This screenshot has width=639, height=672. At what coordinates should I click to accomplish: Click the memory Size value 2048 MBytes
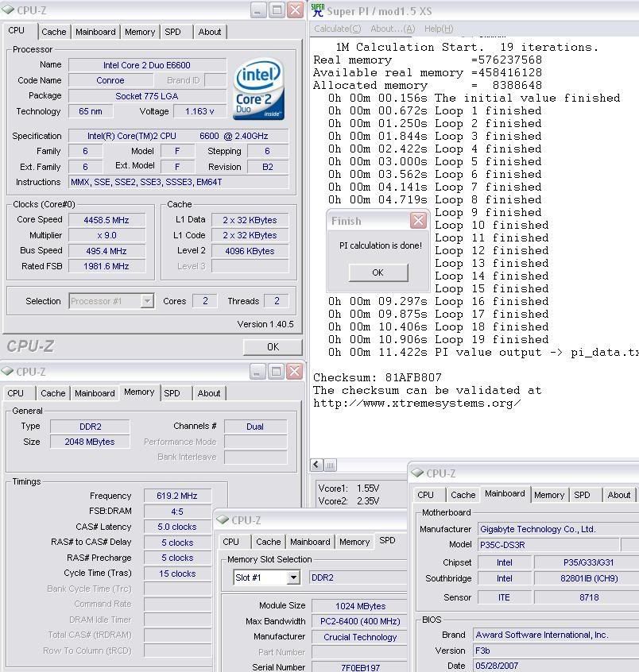tap(90, 442)
